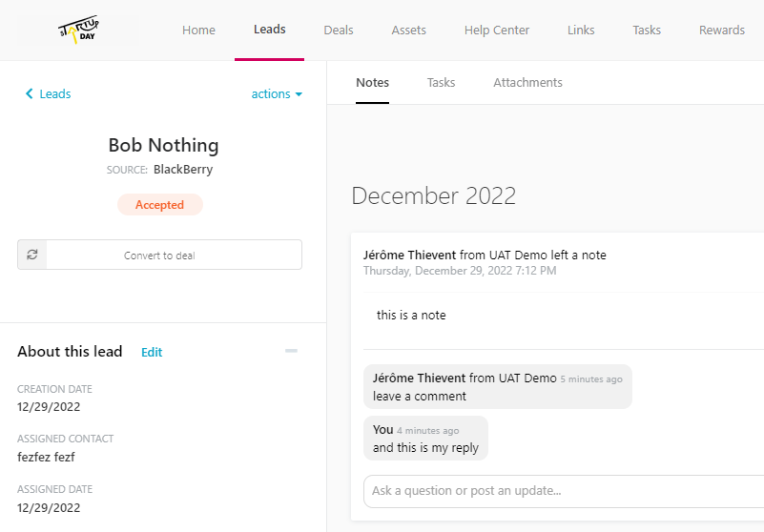Click the convert refresh icon
This screenshot has width=764, height=532.
32,255
